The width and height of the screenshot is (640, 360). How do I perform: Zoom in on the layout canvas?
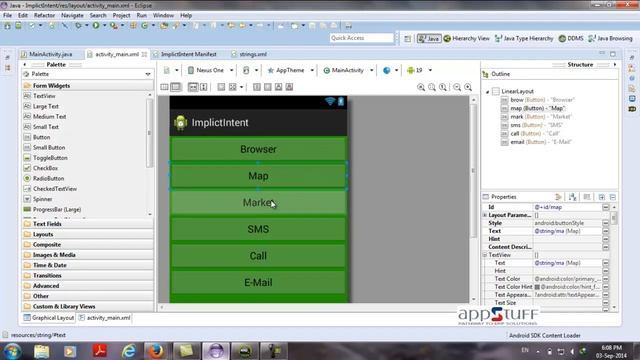click(x=468, y=87)
